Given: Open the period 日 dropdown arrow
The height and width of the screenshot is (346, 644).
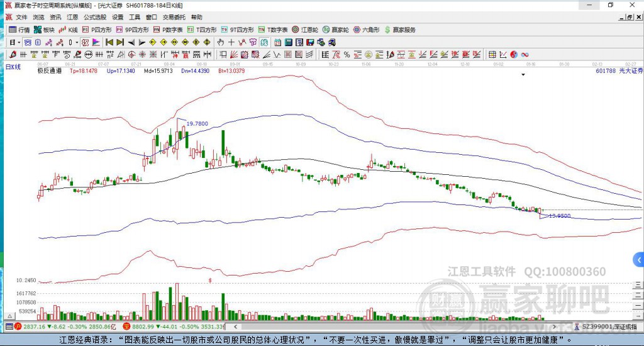Looking at the screenshot, I should pos(19,42).
